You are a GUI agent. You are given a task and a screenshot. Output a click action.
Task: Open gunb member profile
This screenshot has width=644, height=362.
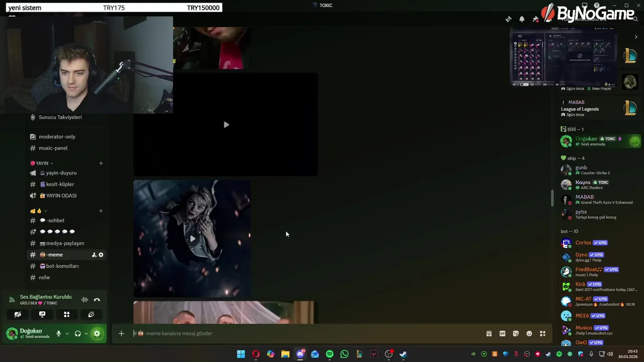point(600,170)
